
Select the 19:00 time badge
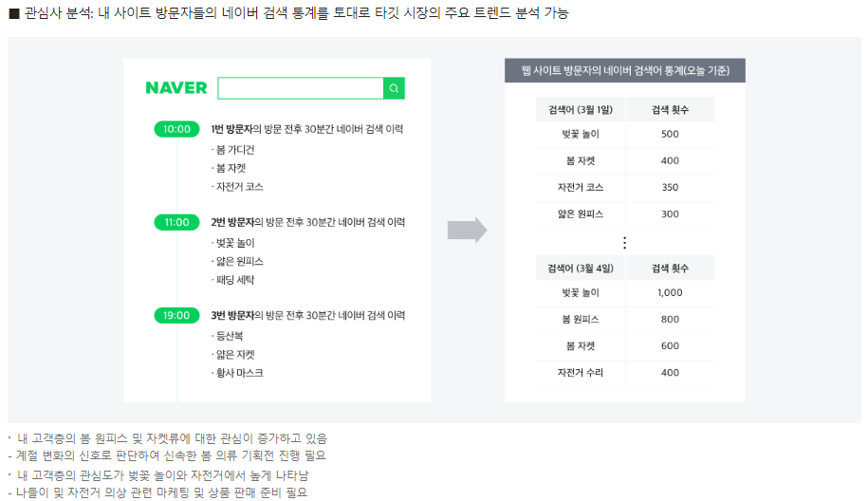pos(176,315)
